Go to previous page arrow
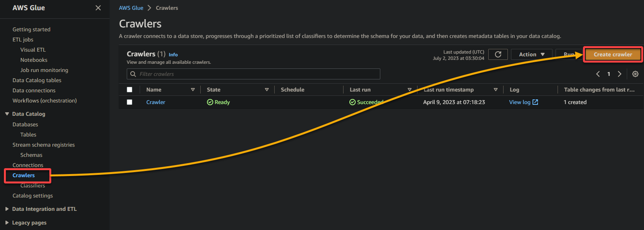Image resolution: width=644 pixels, height=230 pixels. tap(598, 74)
